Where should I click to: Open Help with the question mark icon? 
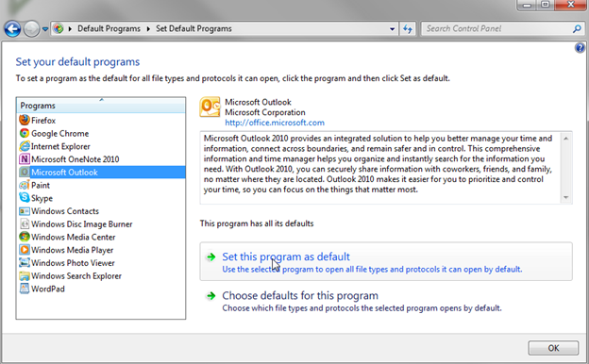580,48
